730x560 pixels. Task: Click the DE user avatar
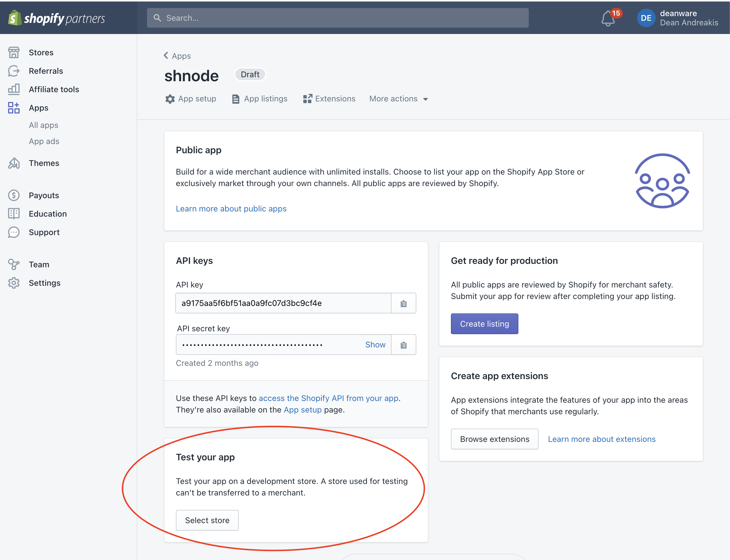646,18
